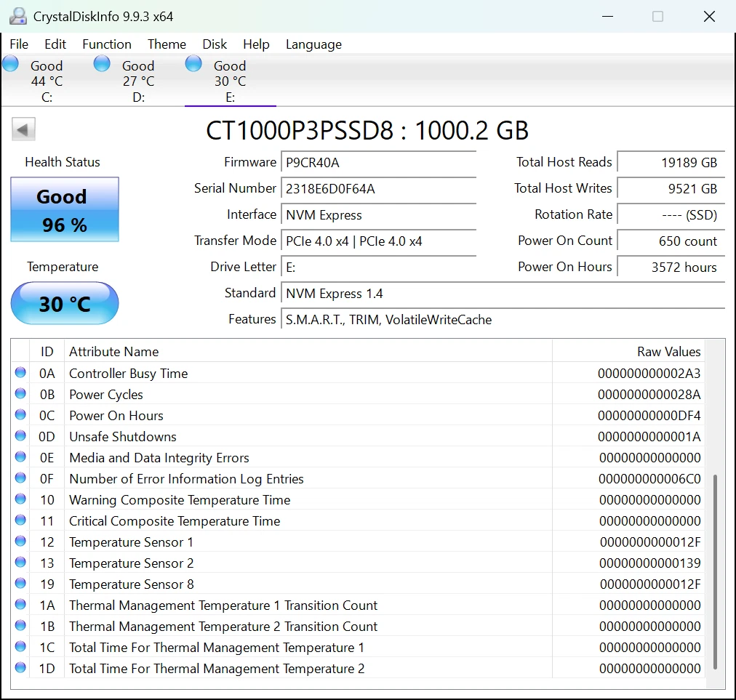Viewport: 736px width, 700px height.
Task: Click status dot for Thermal Management Temperature 1 Transition Count
Action: click(x=20, y=604)
